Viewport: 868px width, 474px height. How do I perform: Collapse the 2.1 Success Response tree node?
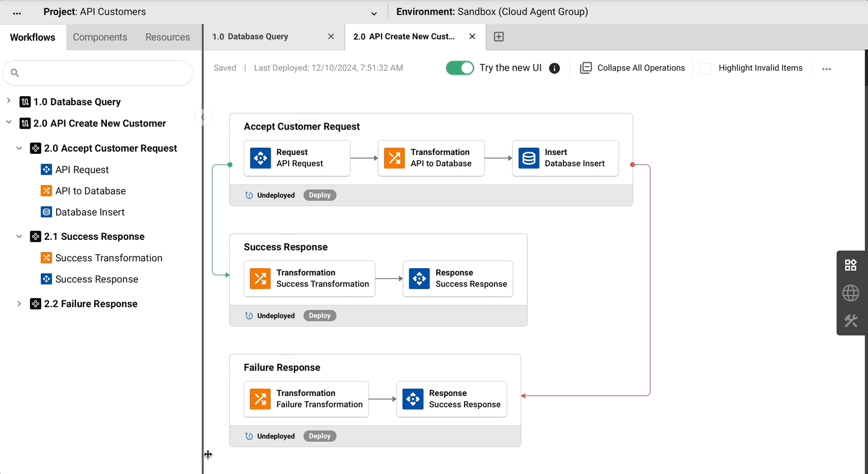coord(19,236)
